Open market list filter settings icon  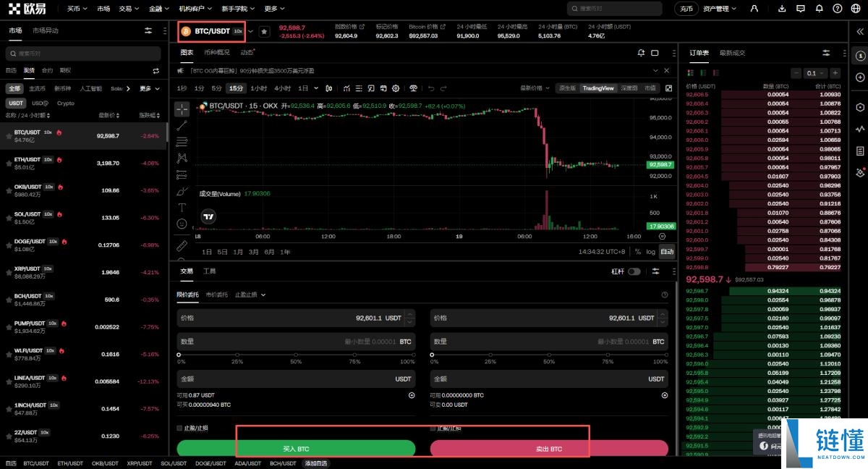[148, 31]
